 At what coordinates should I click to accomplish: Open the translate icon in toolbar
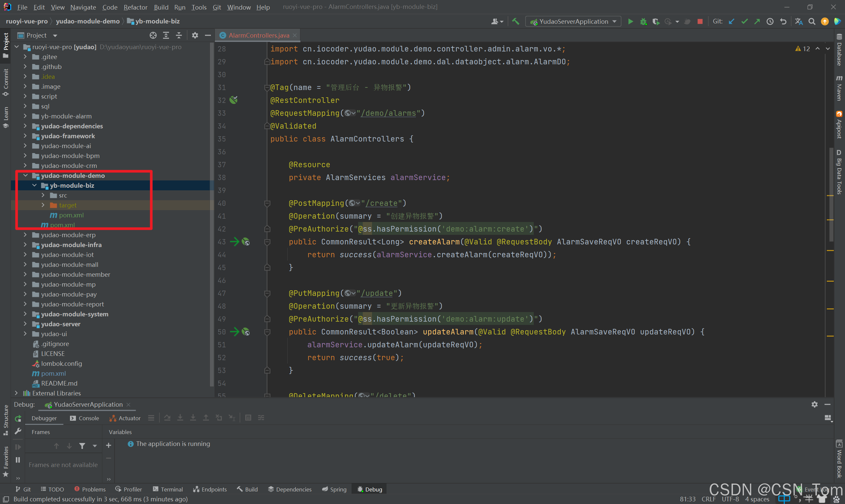[x=799, y=21]
